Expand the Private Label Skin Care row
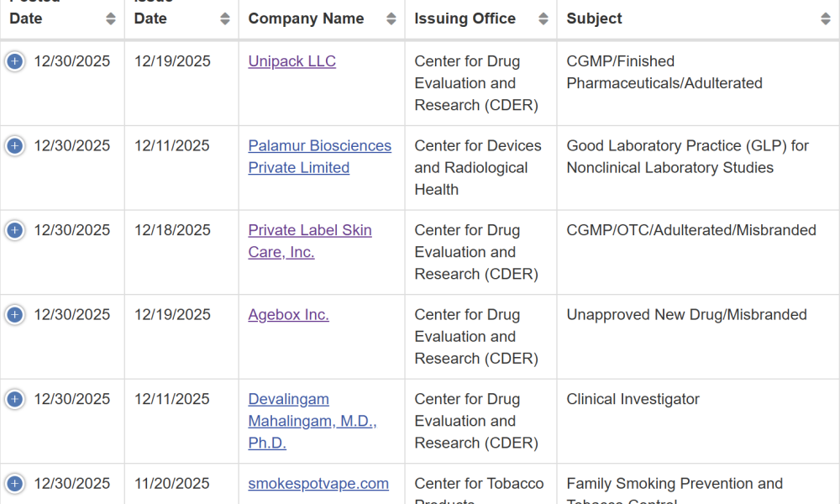Image resolution: width=840 pixels, height=504 pixels. coord(15,230)
